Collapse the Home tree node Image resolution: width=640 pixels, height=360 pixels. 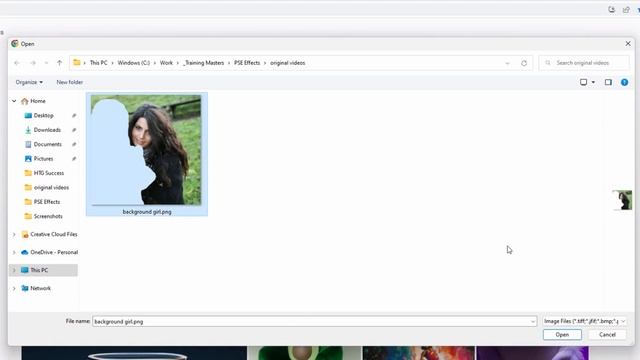pos(14,101)
